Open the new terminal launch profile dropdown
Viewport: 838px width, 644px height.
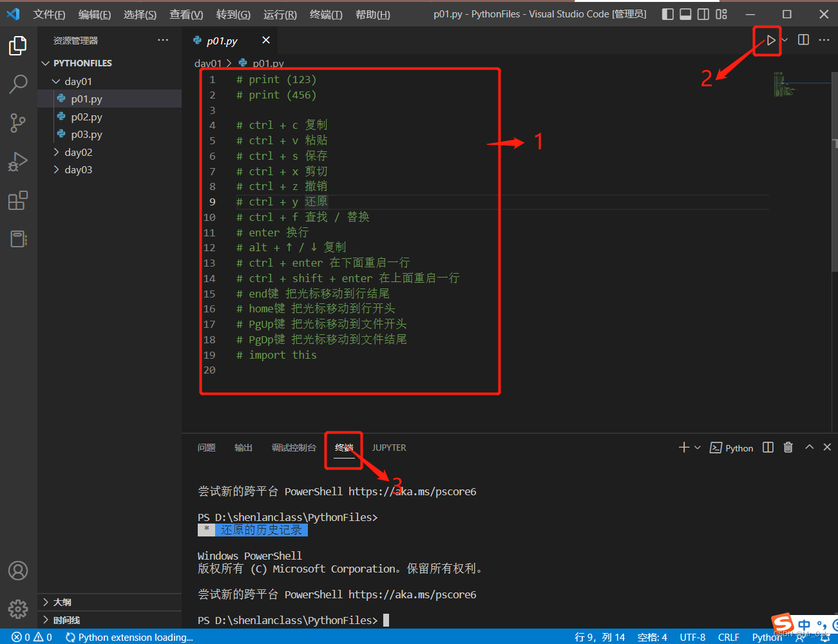pos(698,447)
